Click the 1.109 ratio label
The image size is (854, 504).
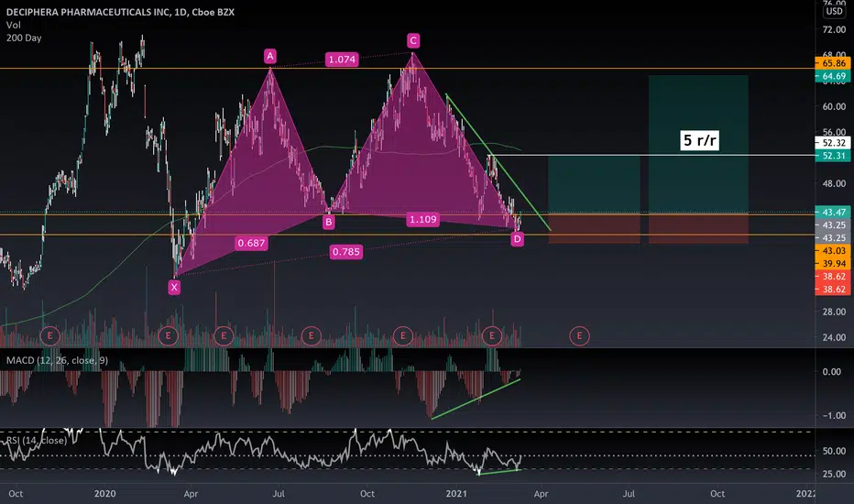[423, 220]
